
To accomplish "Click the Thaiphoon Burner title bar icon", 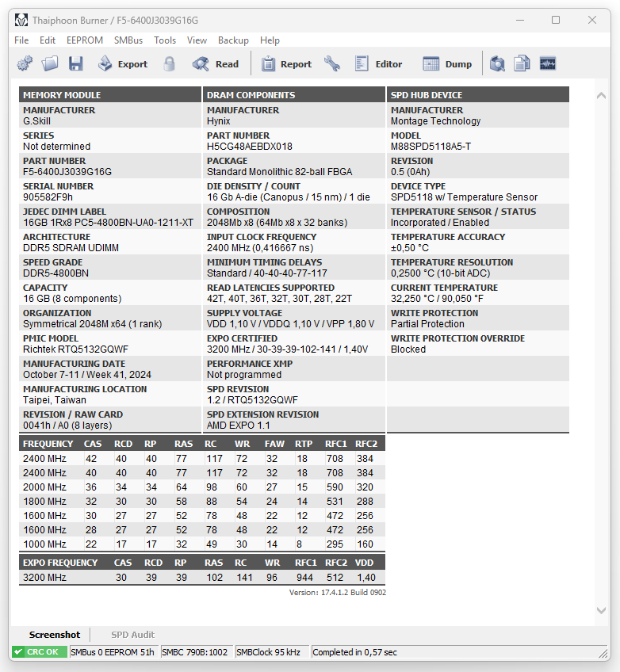I will (21, 20).
